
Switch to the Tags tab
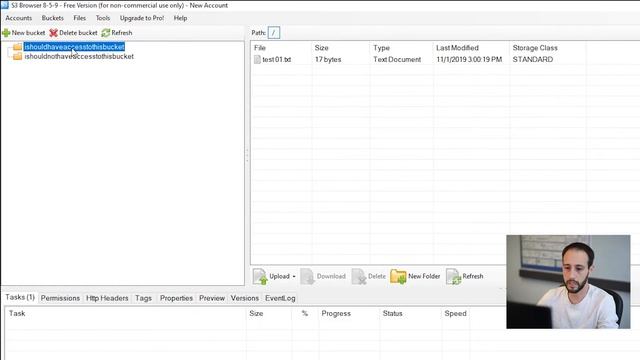(143, 298)
